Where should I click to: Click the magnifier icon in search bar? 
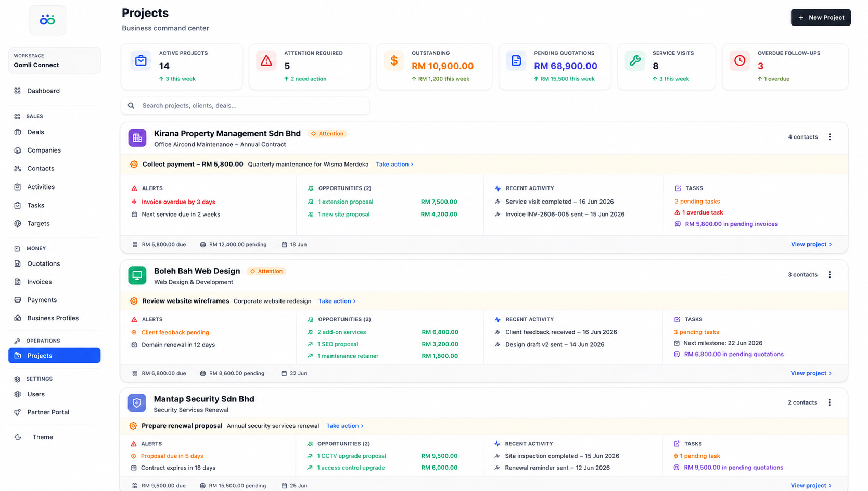tap(131, 106)
